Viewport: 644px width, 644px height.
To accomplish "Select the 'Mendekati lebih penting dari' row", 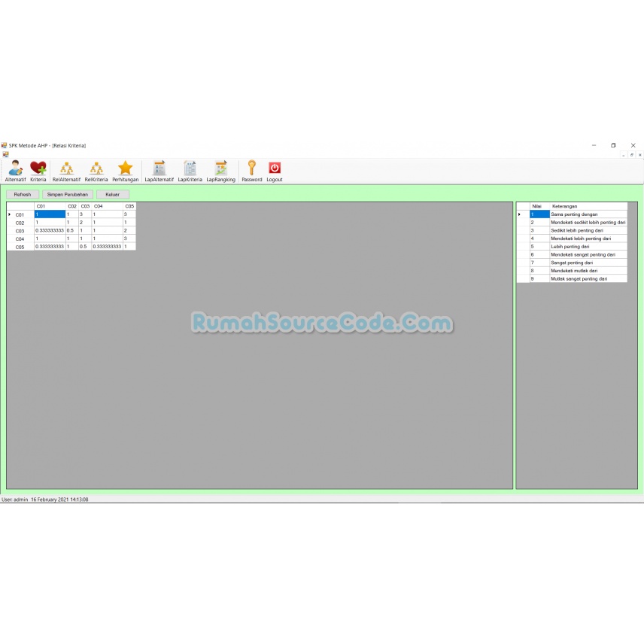I will click(572, 238).
